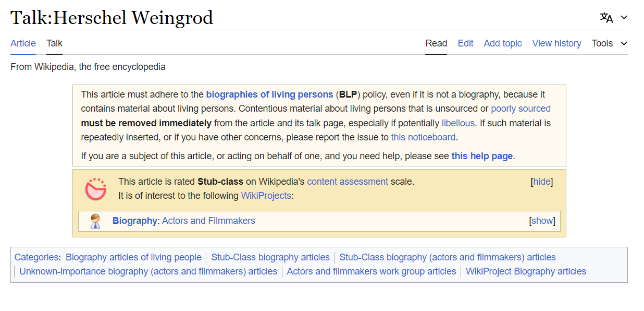Screen dimensions: 644x311
Task: Visit this noticeboard link
Action: [x=423, y=137]
